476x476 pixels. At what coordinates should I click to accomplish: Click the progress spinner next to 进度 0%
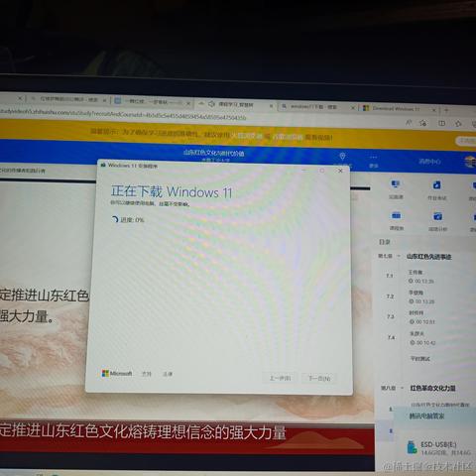(114, 219)
